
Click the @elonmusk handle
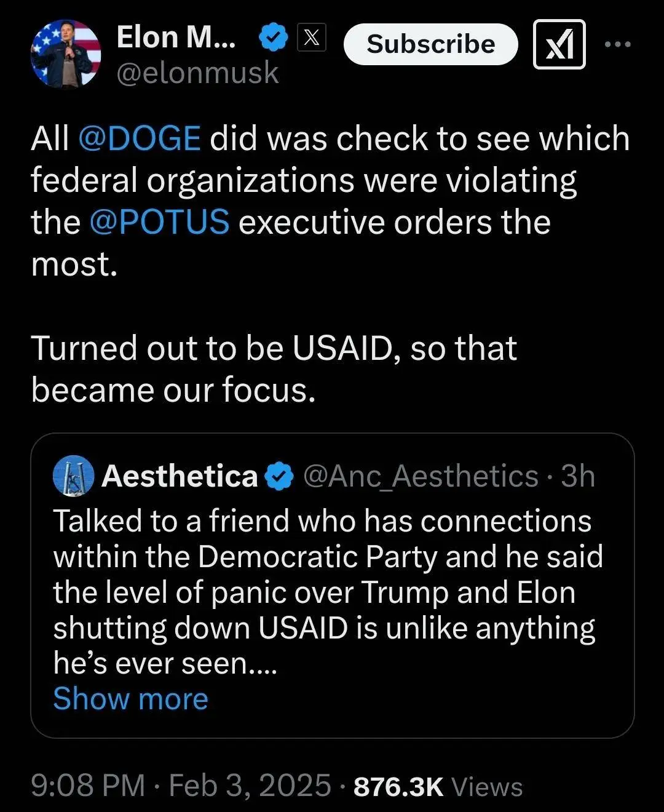(x=197, y=73)
